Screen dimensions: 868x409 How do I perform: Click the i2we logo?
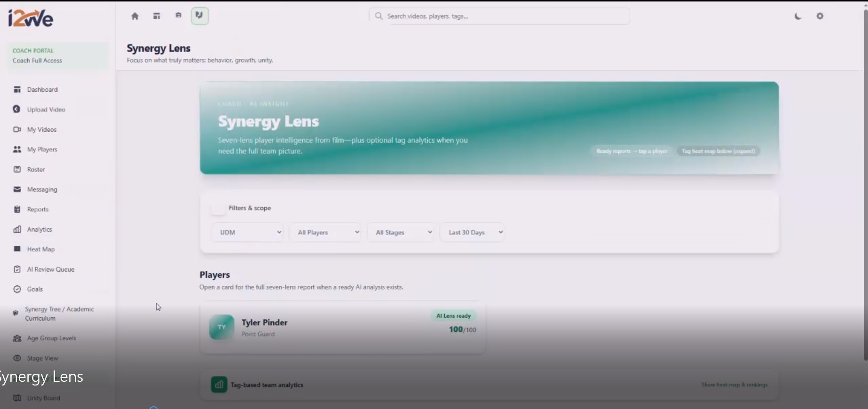(31, 18)
